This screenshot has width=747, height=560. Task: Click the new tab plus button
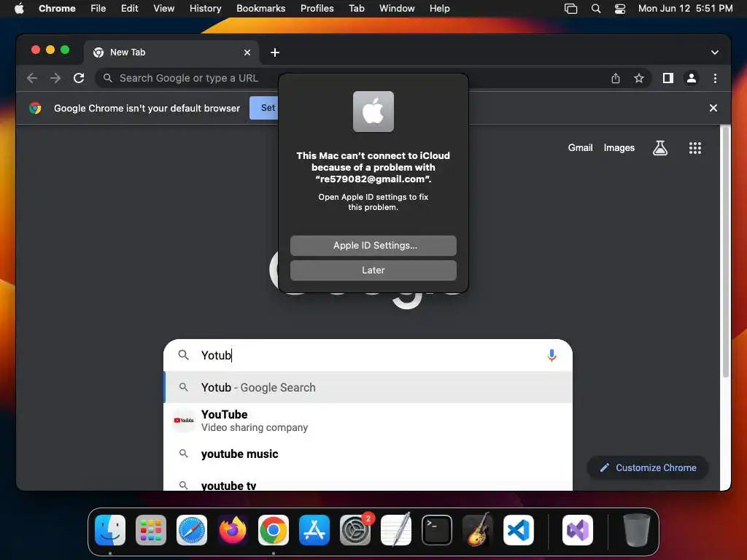275,52
